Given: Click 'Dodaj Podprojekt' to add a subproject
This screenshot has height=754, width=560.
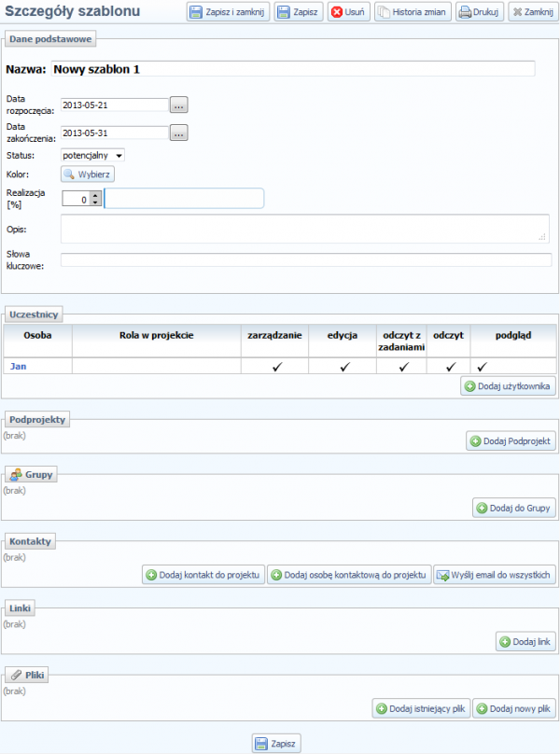Looking at the screenshot, I should [511, 440].
